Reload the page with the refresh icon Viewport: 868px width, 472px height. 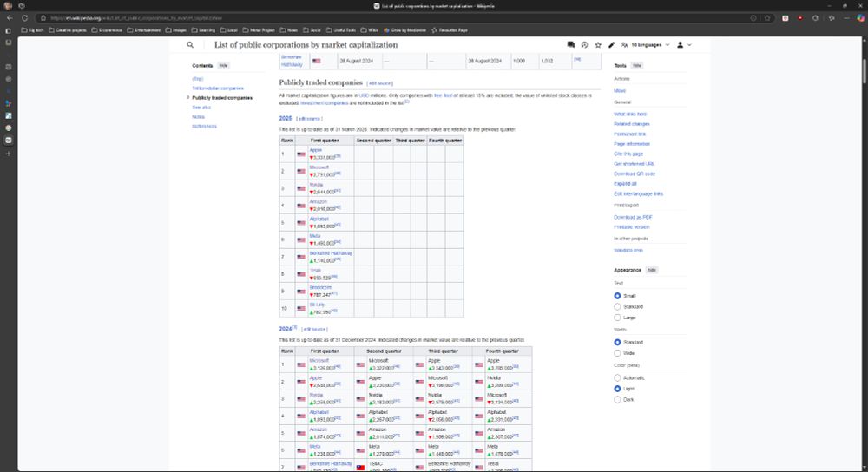pos(24,17)
